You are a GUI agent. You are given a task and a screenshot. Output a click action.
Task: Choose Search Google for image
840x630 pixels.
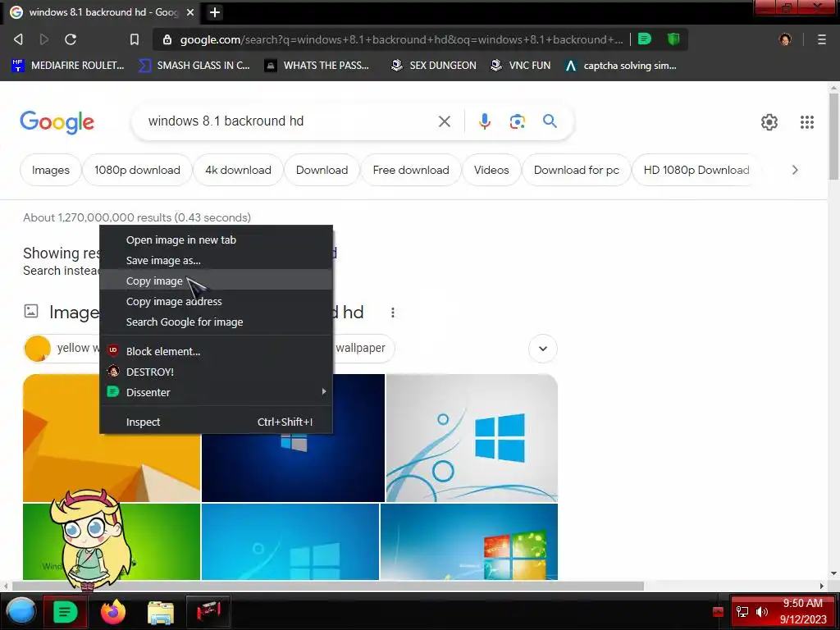point(216,322)
